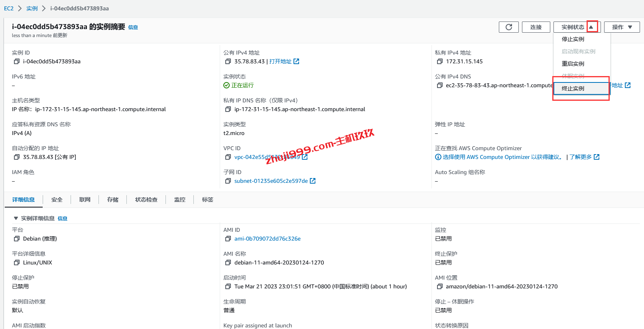The image size is (644, 329).
Task: Select 终止实例 from the menu
Action: tap(581, 88)
